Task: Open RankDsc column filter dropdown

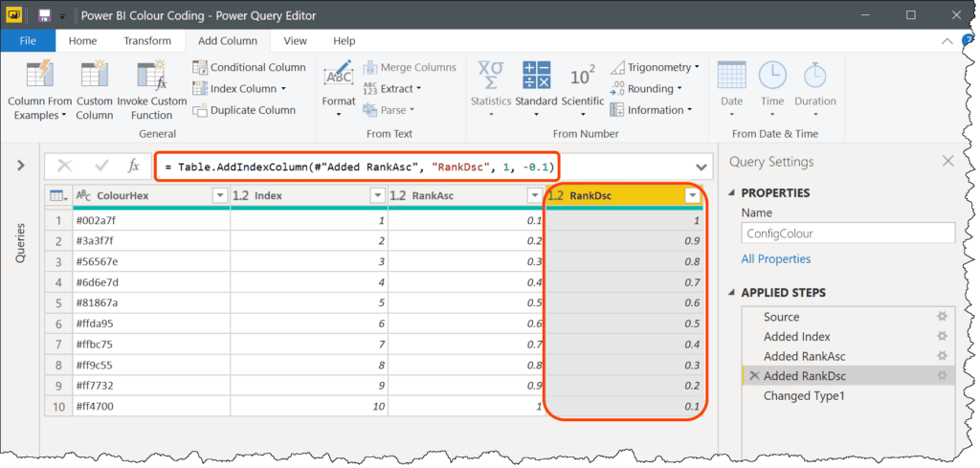Action: (693, 195)
